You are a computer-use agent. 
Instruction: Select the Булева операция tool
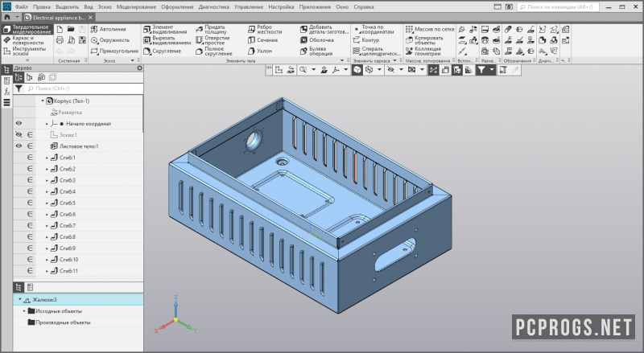316,51
